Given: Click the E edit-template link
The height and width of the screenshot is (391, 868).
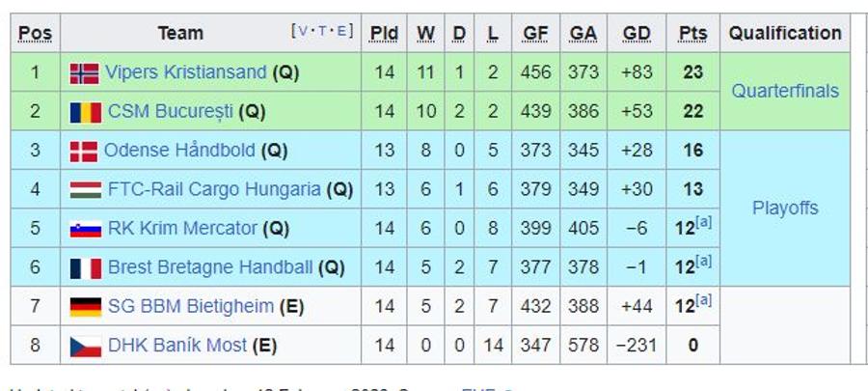Looking at the screenshot, I should [x=341, y=31].
